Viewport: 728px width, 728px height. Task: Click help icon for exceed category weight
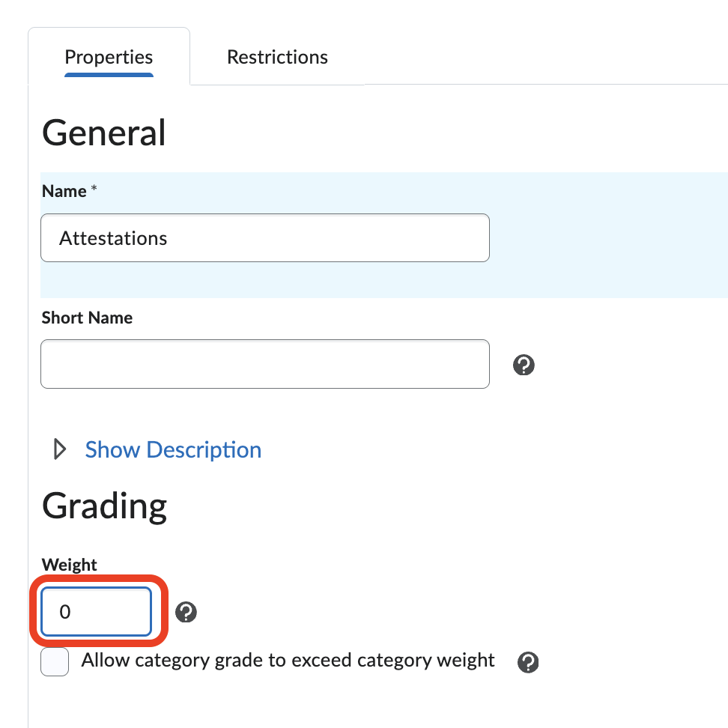(x=528, y=662)
